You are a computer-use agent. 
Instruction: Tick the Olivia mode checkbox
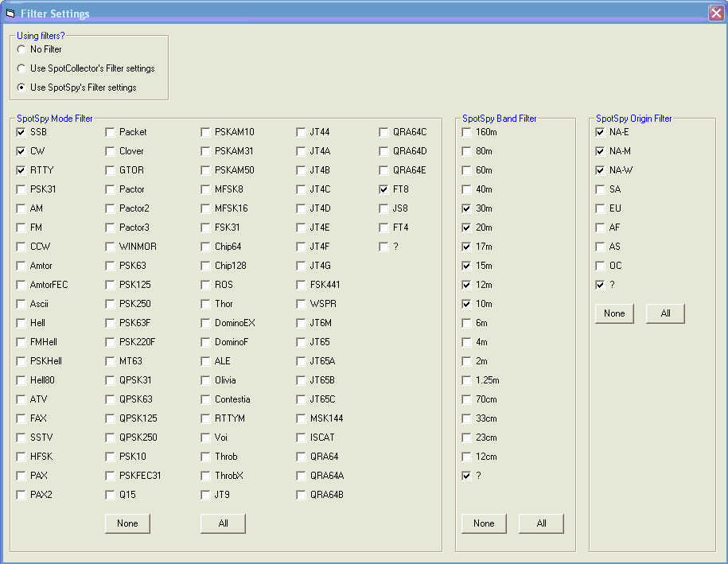[x=206, y=380]
